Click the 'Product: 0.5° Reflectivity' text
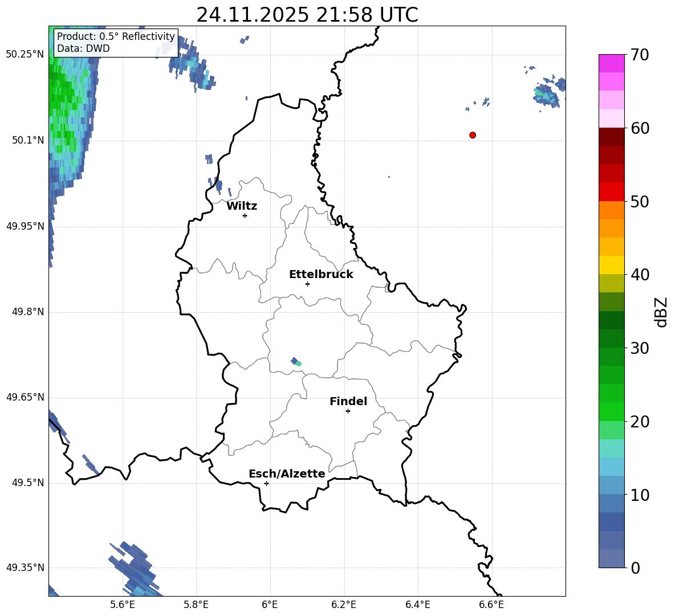Image resolution: width=675 pixels, height=616 pixels. [x=116, y=36]
